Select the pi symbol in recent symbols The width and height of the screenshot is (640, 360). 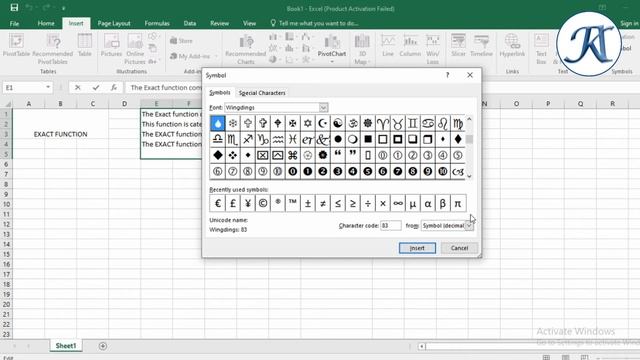click(x=458, y=203)
